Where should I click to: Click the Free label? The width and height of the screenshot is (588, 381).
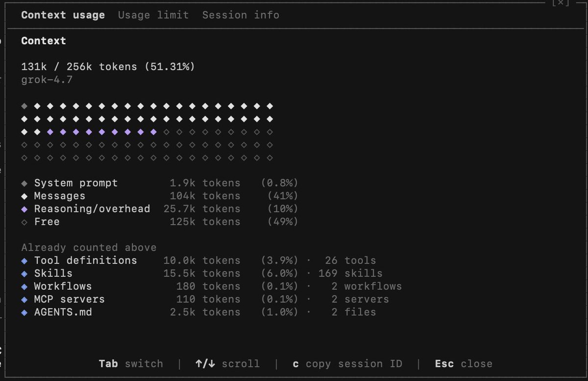(47, 222)
